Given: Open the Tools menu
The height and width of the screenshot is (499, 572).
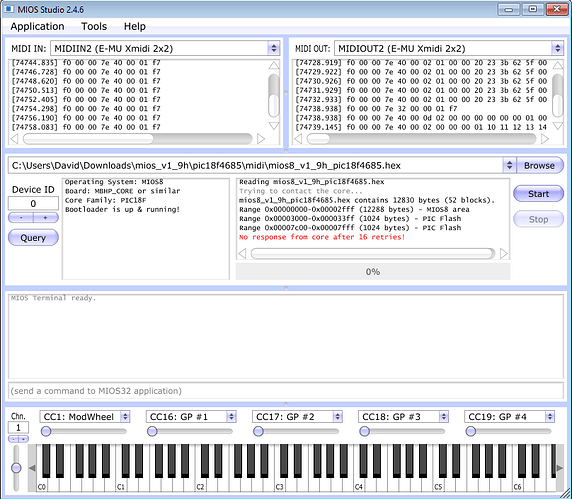Looking at the screenshot, I should [94, 26].
